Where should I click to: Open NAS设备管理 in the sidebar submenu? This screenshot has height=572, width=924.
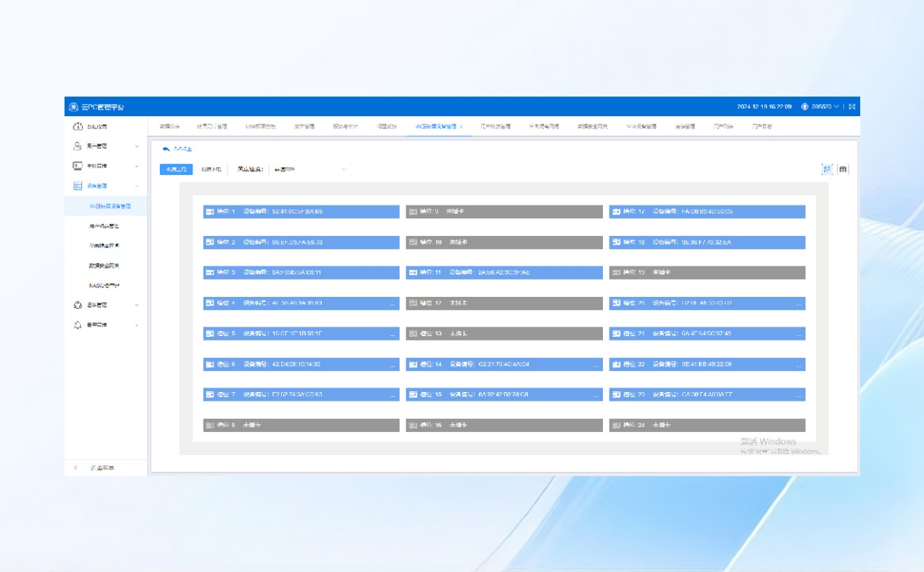105,285
